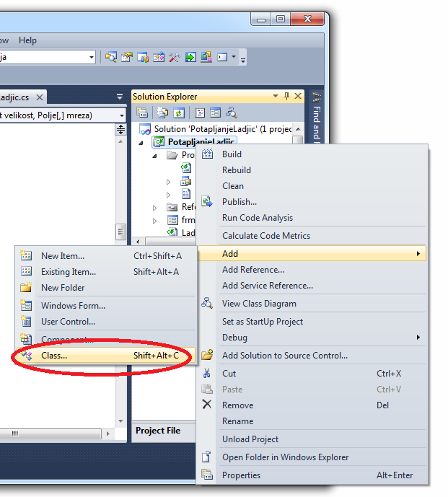Close the Solution Explorer panel
448x497 pixels.
(x=297, y=96)
